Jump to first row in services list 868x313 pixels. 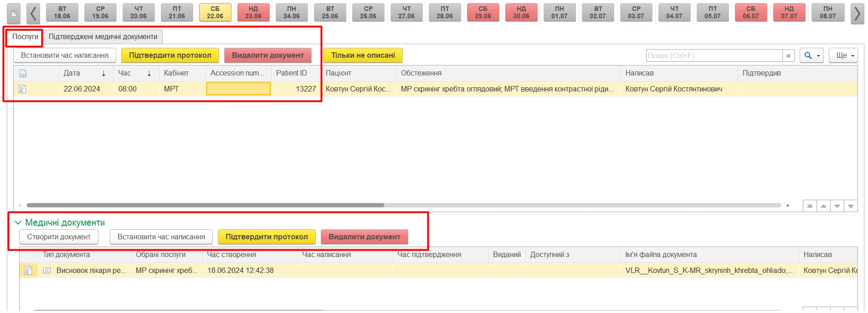click(x=810, y=206)
